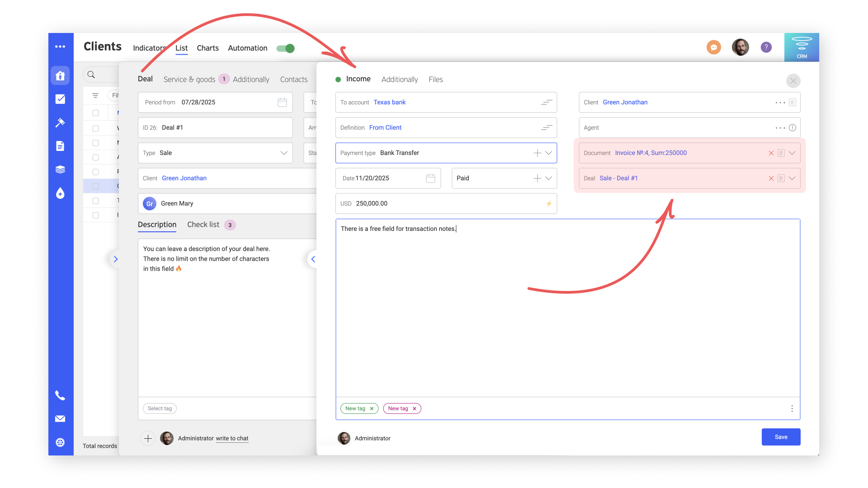Open settings gear icon in sidebar
The image size is (868, 488).
point(60,442)
